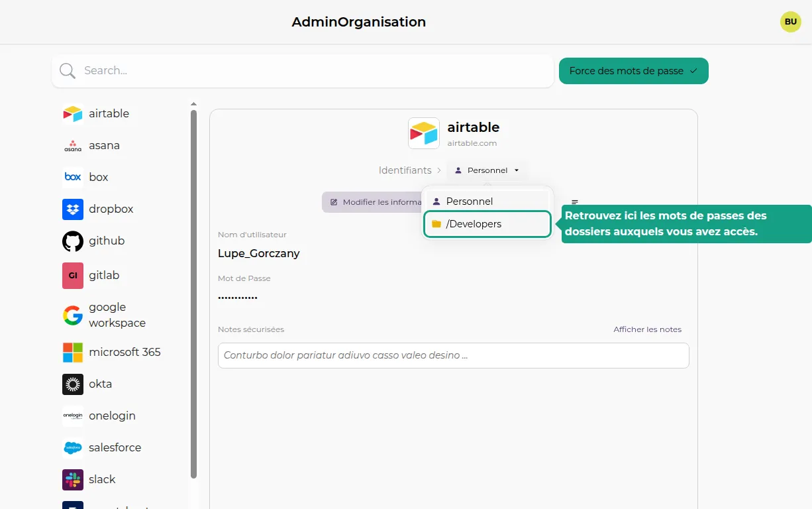
Task: Select the salesforce cloud icon
Action: tap(73, 447)
